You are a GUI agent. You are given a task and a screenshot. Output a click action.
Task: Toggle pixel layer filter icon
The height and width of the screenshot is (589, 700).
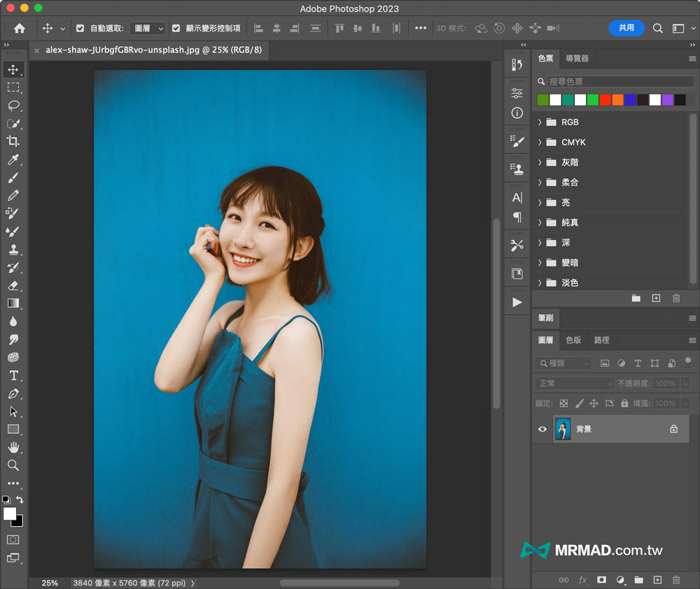point(605,363)
